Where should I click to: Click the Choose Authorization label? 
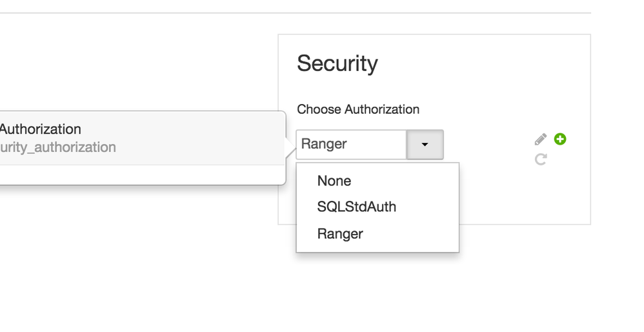[358, 109]
